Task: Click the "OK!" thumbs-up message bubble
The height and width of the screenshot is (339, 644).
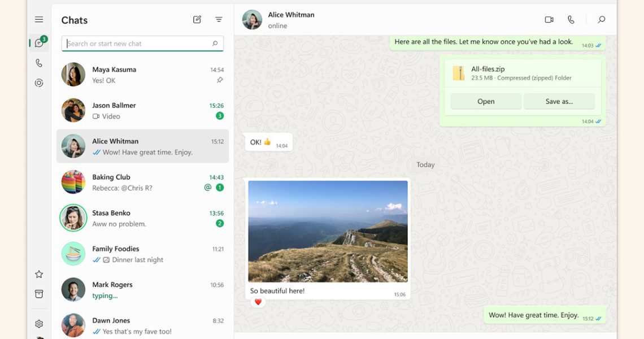Action: [268, 142]
